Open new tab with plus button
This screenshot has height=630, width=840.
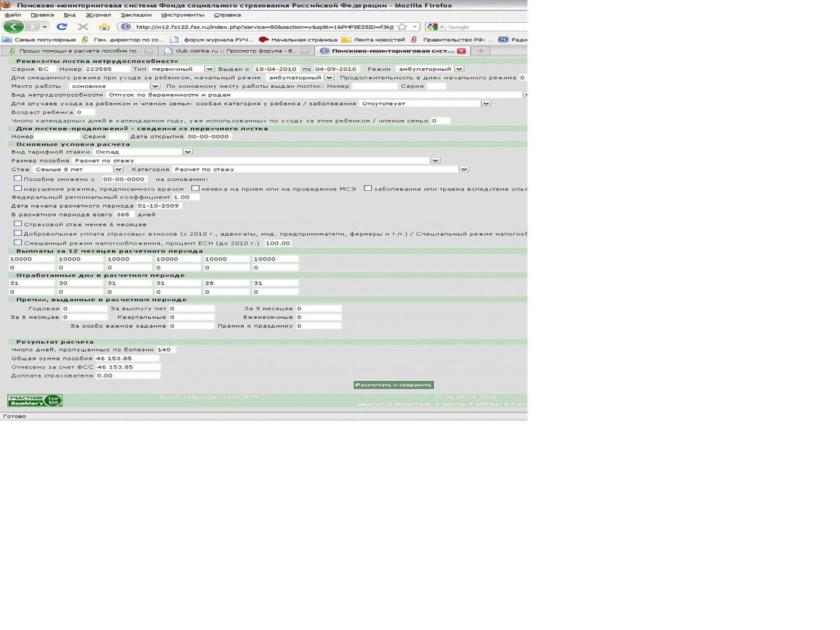tap(480, 51)
